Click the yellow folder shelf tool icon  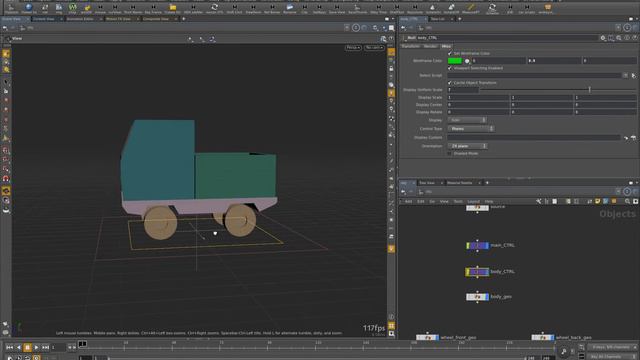click(173, 7)
